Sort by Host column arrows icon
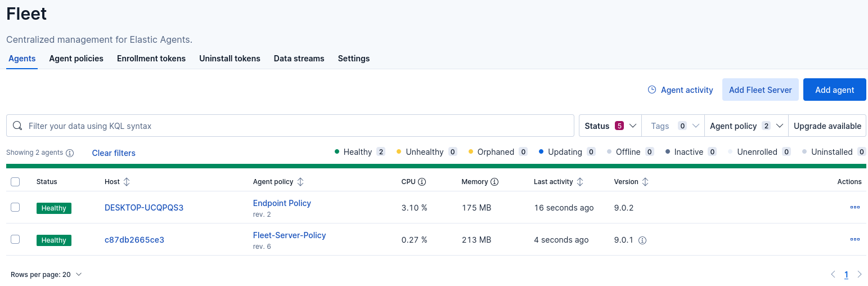This screenshot has height=286, width=868. pos(127,182)
